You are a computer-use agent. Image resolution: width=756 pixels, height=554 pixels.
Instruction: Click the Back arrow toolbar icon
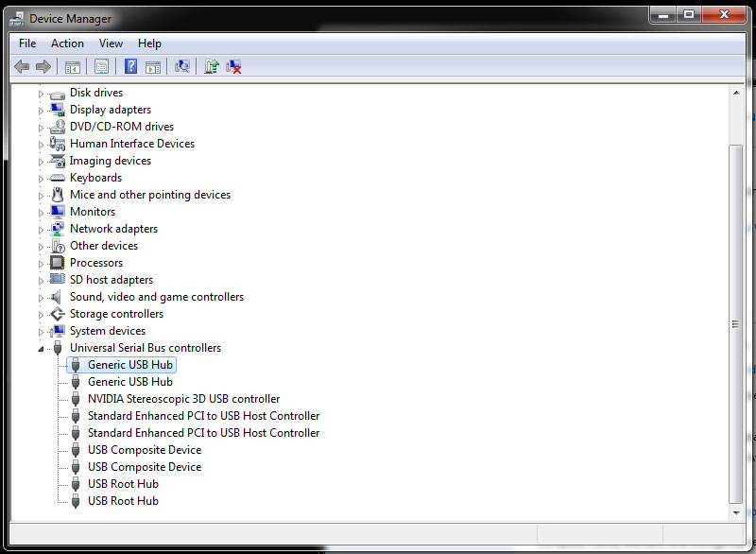coord(22,66)
